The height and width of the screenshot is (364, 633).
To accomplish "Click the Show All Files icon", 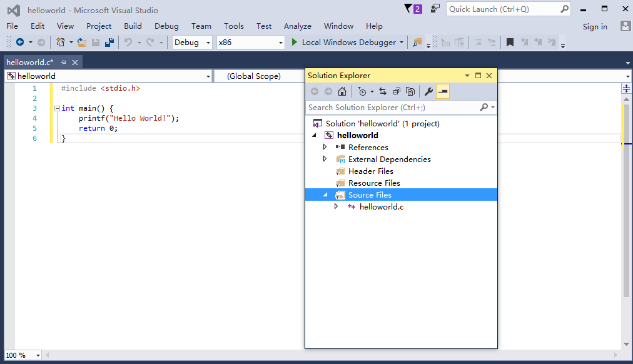I will (410, 92).
